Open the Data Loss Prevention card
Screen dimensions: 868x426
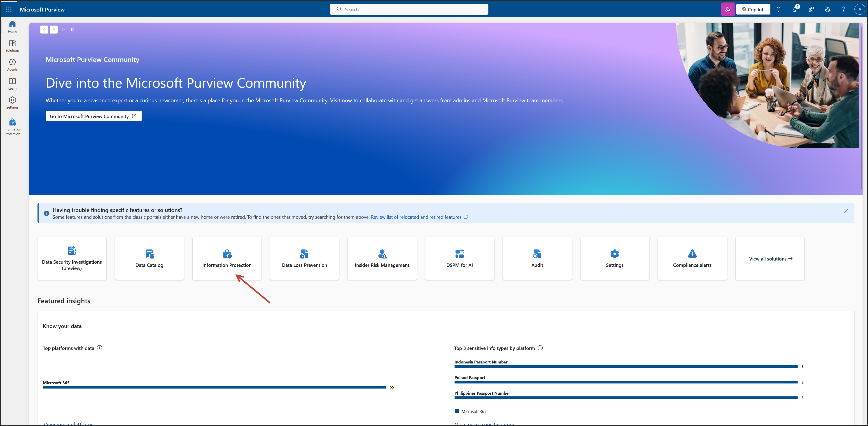(304, 258)
